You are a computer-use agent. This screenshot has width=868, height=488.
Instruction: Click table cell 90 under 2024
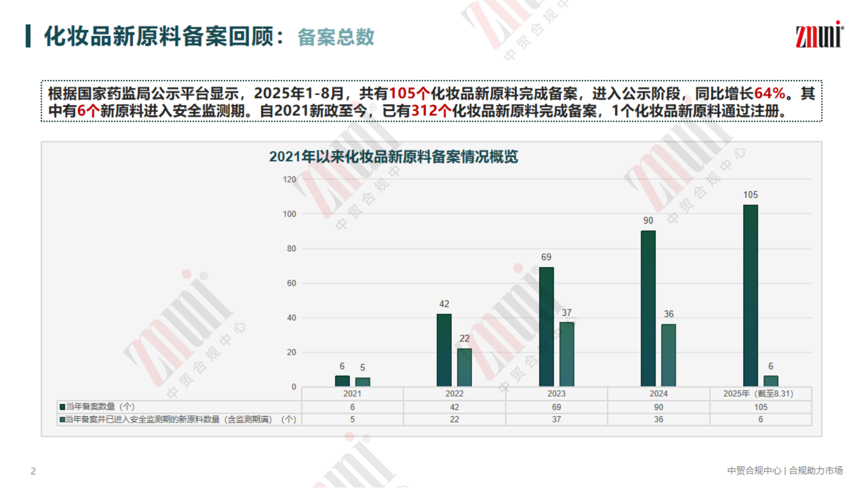point(659,407)
